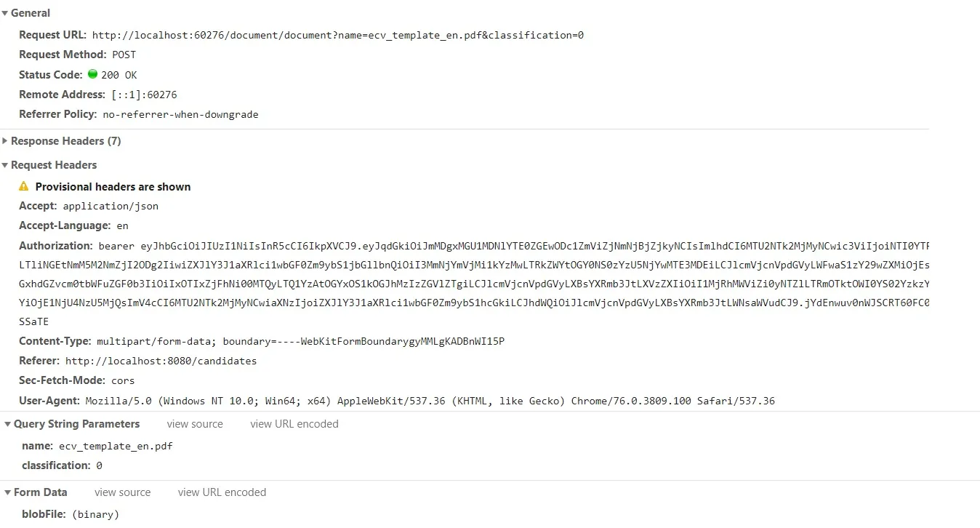Viewport: 980px width, 528px height.
Task: Click the Request Method POST value
Action: (124, 55)
